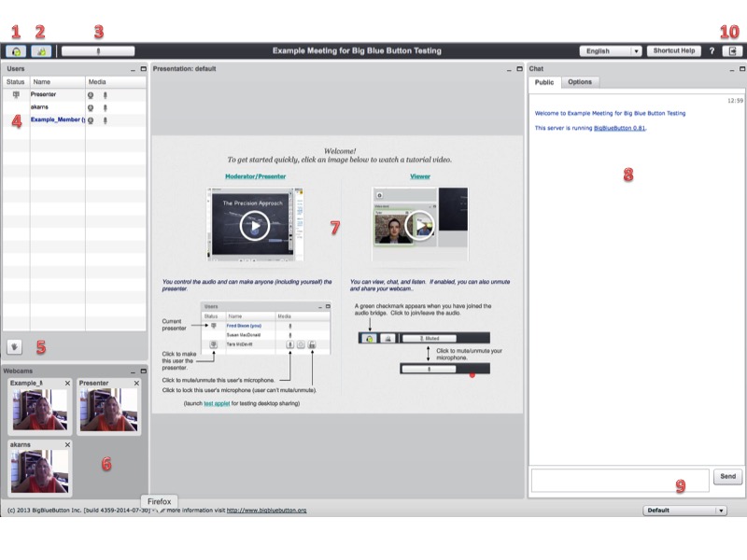Image resolution: width=747 pixels, height=560 pixels.
Task: Switch to the Options chat tab
Action: tap(580, 82)
